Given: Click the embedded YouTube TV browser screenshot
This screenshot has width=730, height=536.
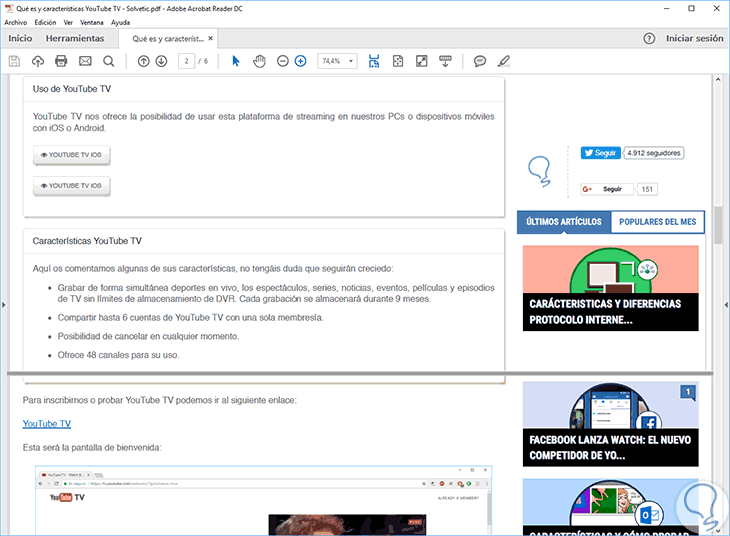Looking at the screenshot, I should [264, 500].
